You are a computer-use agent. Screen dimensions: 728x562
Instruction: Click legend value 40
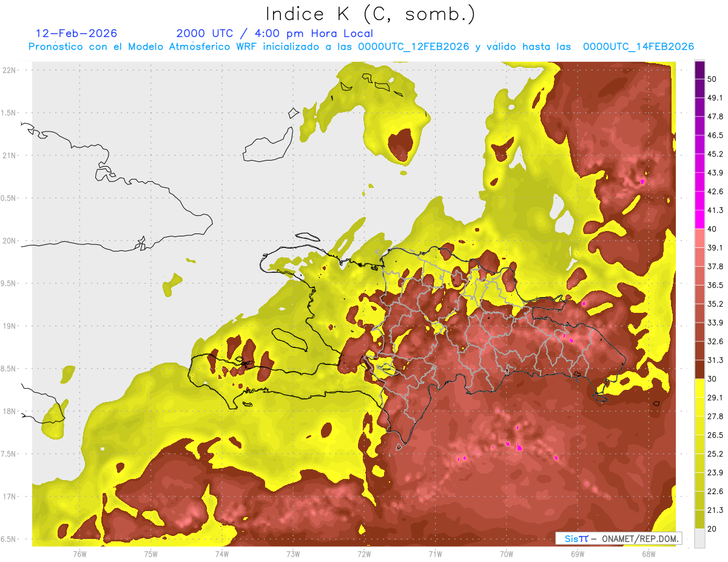pyautogui.click(x=712, y=229)
